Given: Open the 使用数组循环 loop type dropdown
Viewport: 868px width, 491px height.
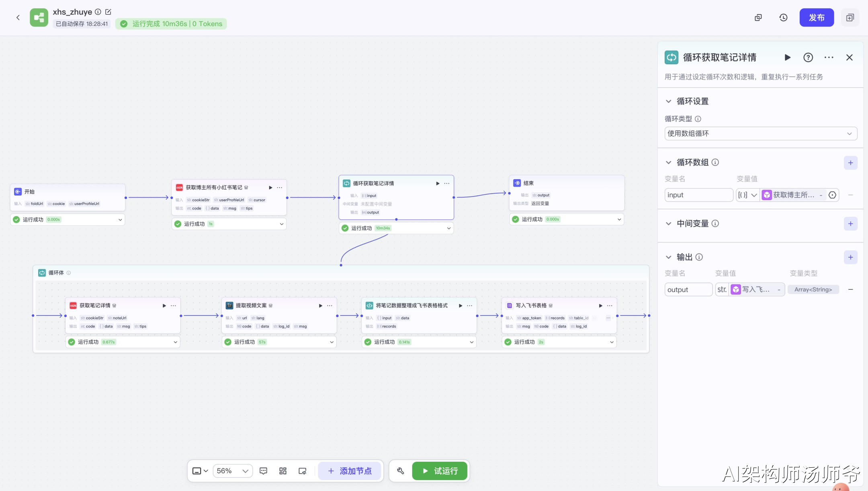Looking at the screenshot, I should pos(760,133).
